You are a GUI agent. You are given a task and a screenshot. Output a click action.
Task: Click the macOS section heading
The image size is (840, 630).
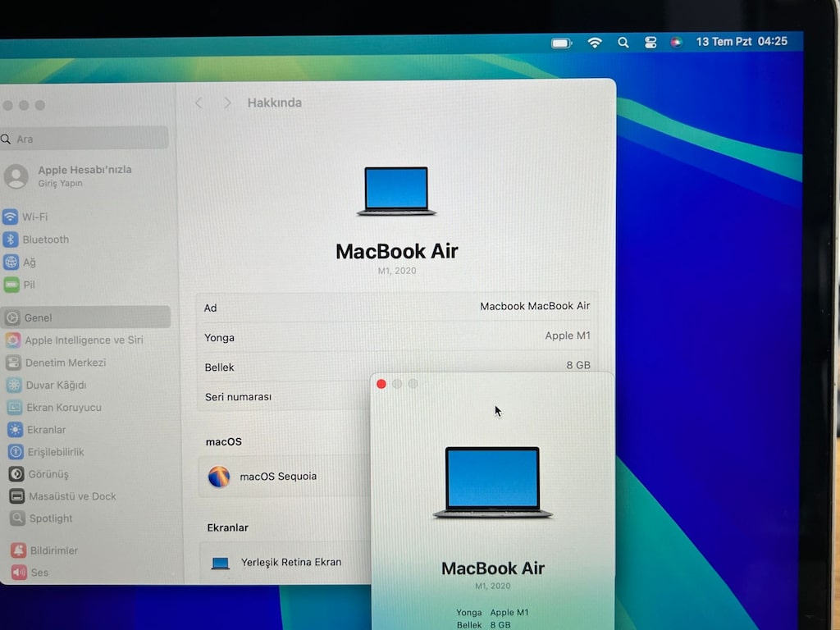(224, 442)
